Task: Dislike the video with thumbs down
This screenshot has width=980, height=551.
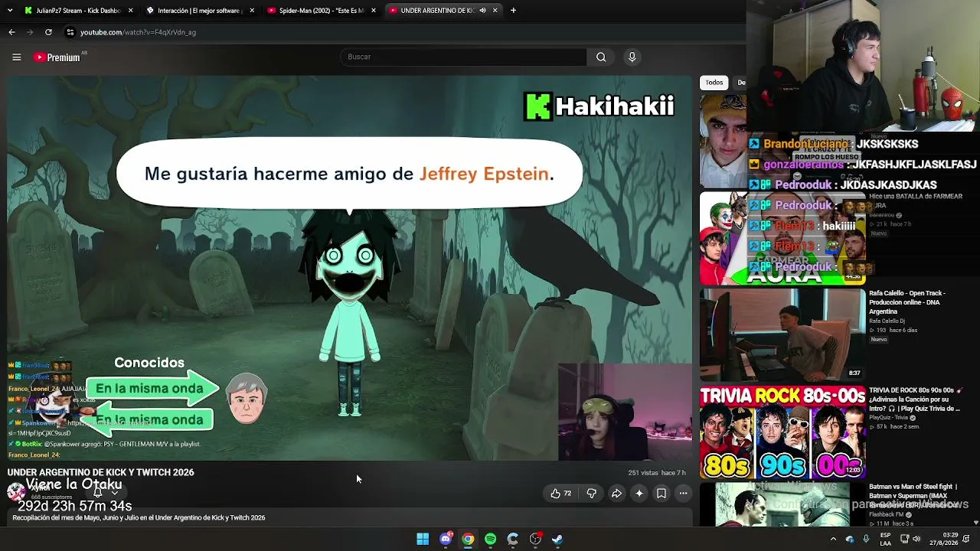Action: pos(591,494)
